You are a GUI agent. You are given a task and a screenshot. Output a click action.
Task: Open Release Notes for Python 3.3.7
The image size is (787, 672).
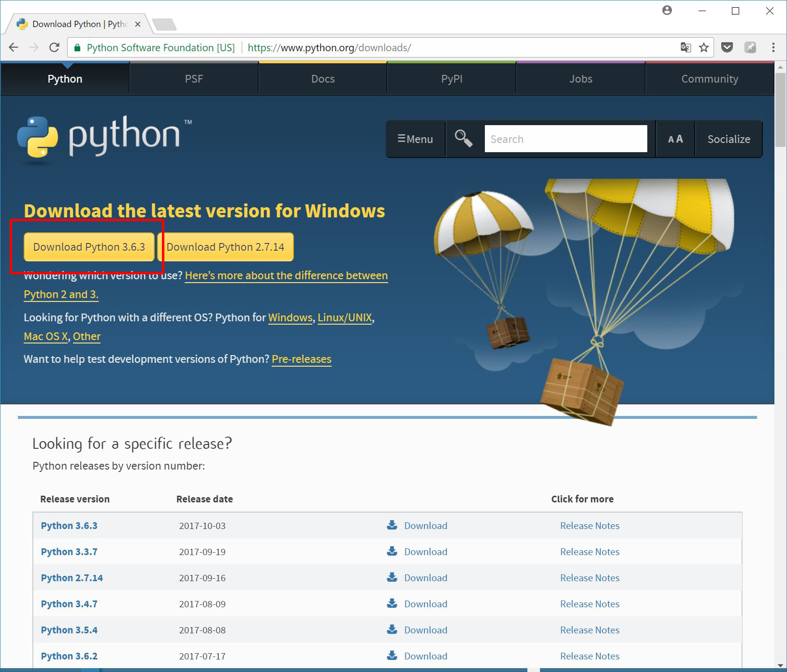[x=590, y=552]
